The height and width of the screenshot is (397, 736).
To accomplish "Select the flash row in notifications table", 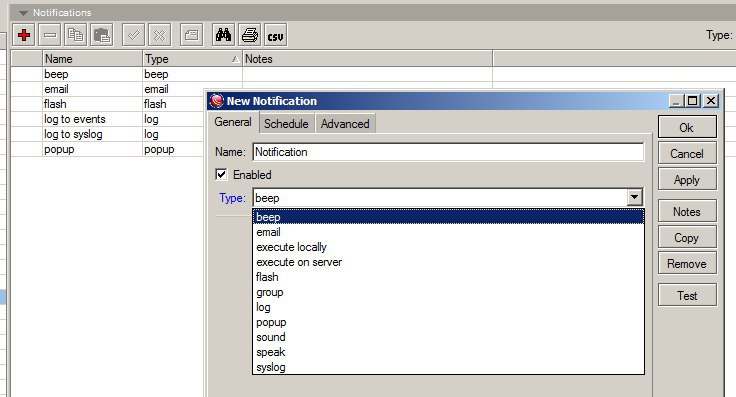I will tap(108, 104).
